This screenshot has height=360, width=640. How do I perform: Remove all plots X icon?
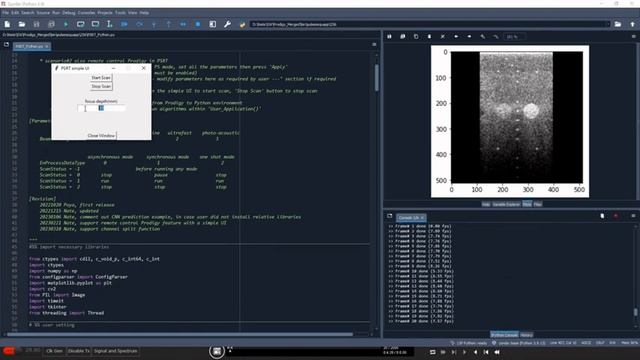[442, 37]
